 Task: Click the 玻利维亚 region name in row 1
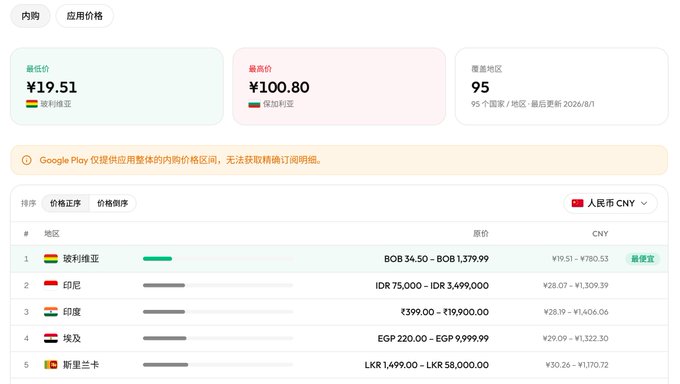coord(81,259)
